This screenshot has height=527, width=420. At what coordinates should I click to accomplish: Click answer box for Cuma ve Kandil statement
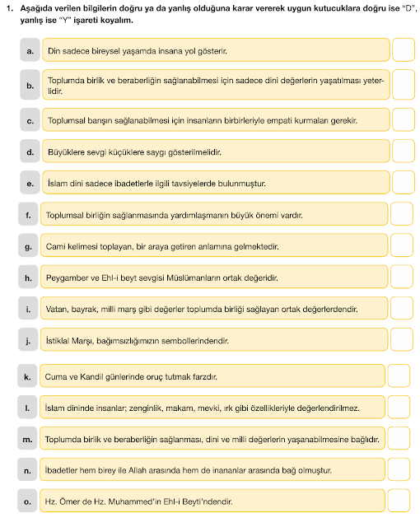(399, 375)
